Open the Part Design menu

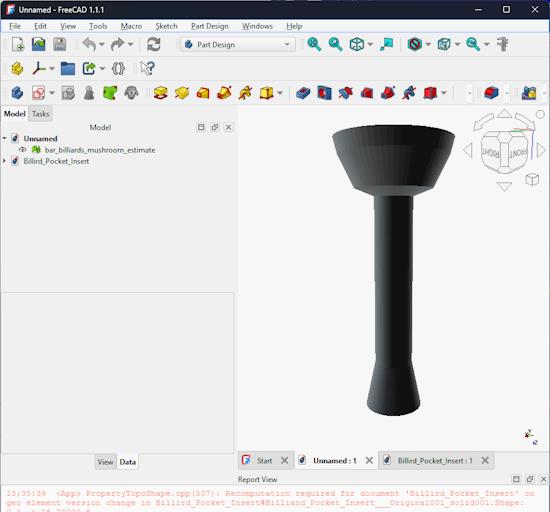(210, 26)
